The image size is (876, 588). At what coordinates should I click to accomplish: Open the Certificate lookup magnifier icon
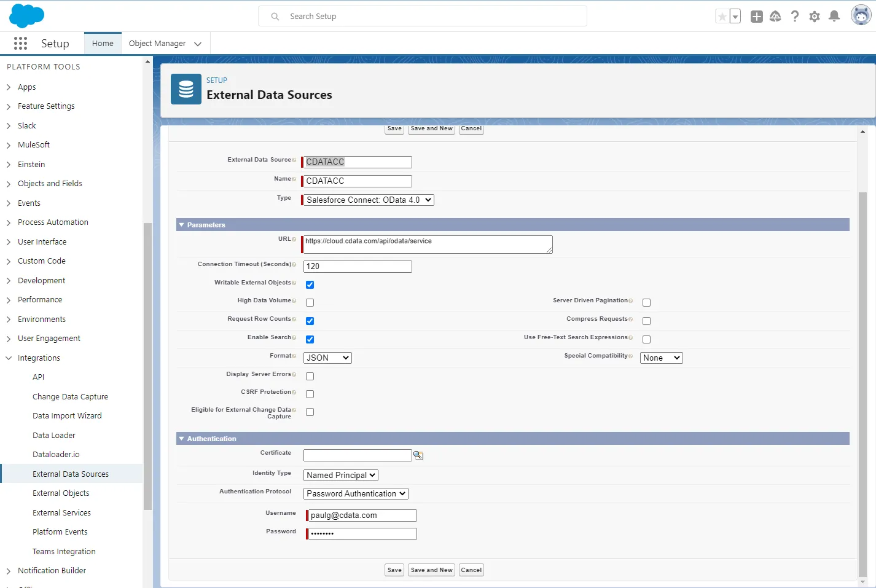(418, 455)
